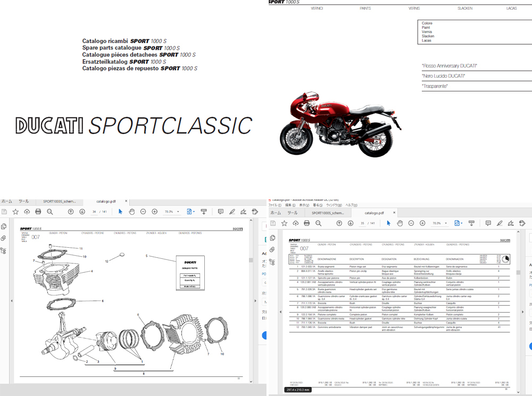Go to next page from page 35

(351, 223)
